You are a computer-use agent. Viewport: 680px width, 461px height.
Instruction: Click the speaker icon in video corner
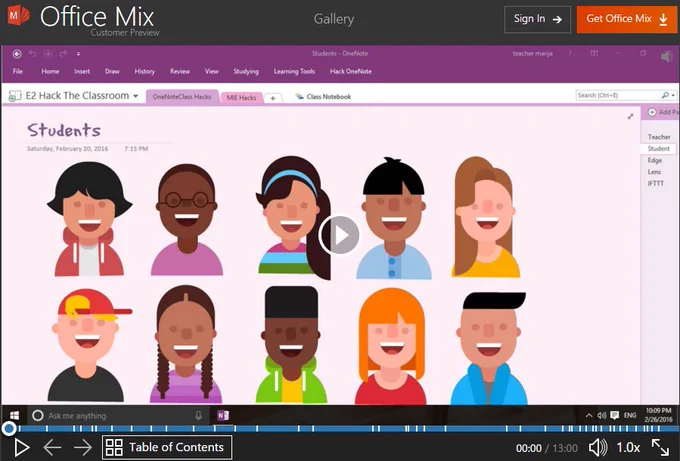(x=667, y=56)
